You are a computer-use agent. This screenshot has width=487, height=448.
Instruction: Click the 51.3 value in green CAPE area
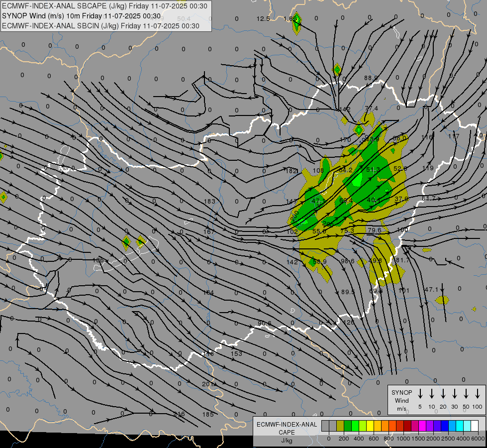373,169
